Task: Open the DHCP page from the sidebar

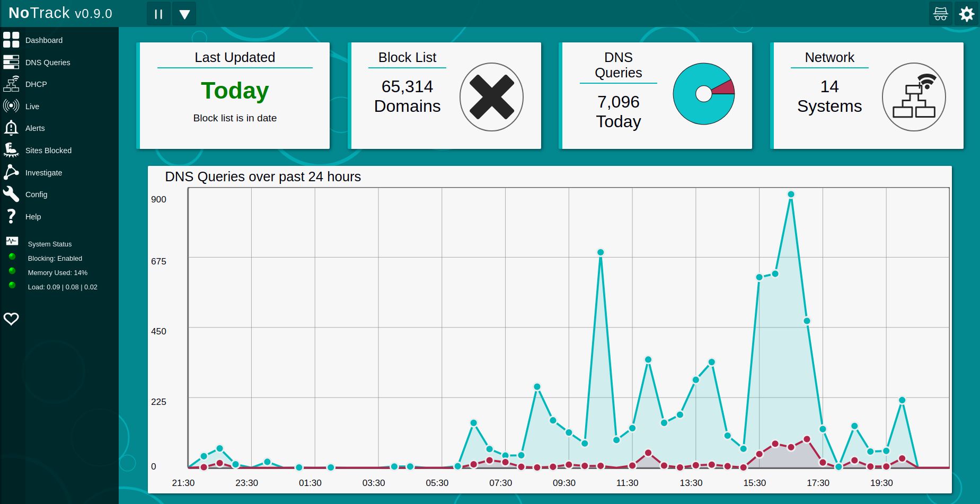Action: (11, 84)
